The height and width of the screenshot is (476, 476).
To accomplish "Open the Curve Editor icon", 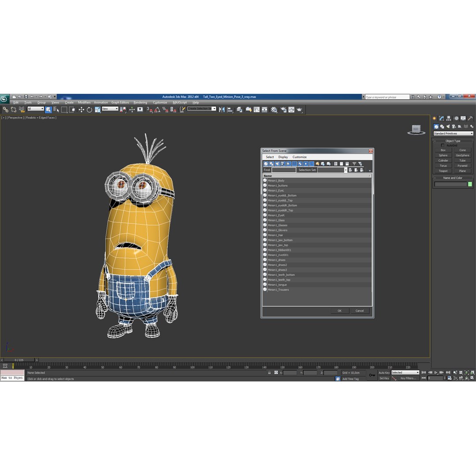I will (x=257, y=110).
